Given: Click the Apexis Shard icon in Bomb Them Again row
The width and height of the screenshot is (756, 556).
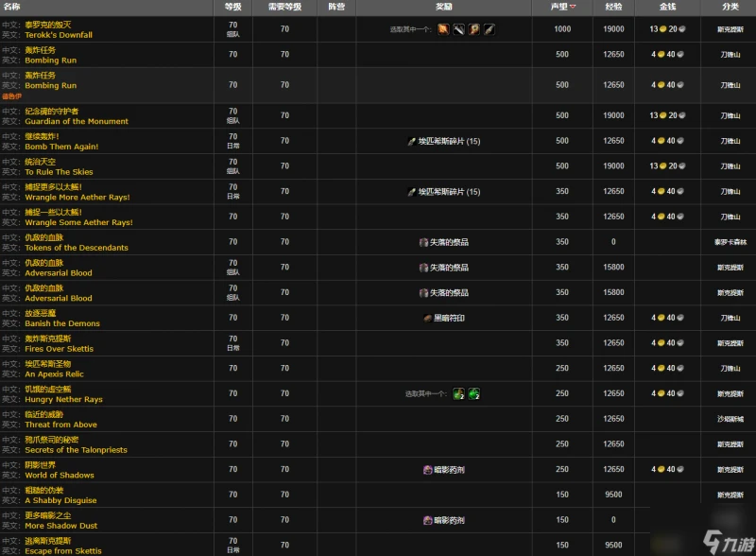Looking at the screenshot, I should 412,141.
